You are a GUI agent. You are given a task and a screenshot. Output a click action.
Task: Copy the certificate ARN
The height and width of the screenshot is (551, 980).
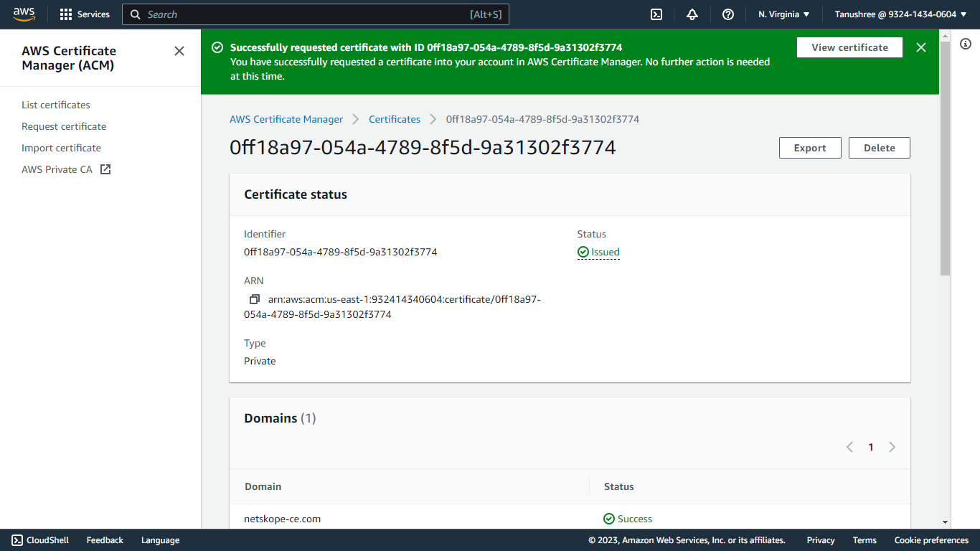[x=254, y=299]
